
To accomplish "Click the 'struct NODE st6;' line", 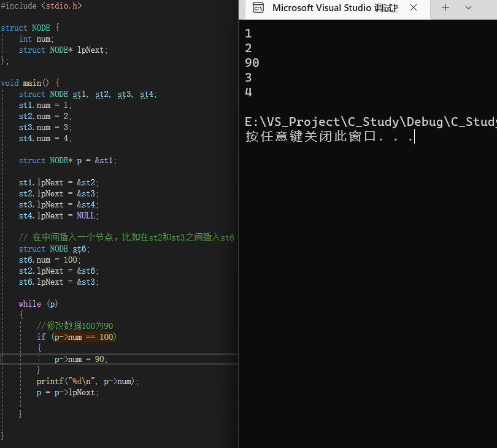I will pos(54,249).
